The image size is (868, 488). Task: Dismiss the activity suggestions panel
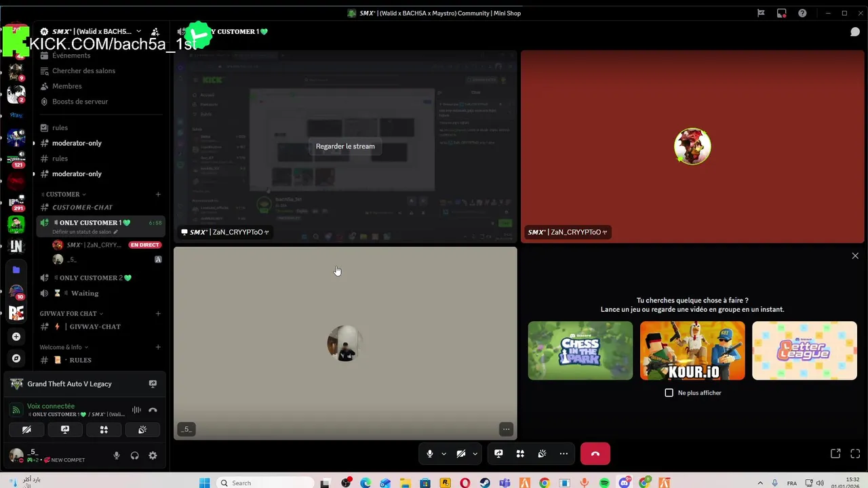(855, 256)
